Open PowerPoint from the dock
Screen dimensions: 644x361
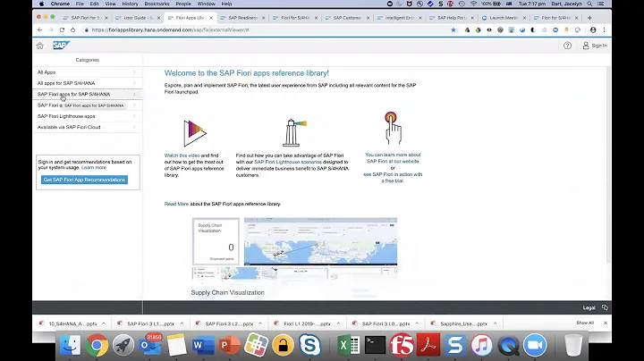(230, 345)
